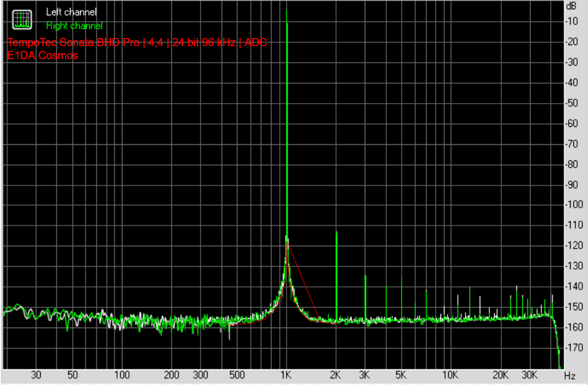Click the 2 kHz second harmonic spike

click(337, 276)
